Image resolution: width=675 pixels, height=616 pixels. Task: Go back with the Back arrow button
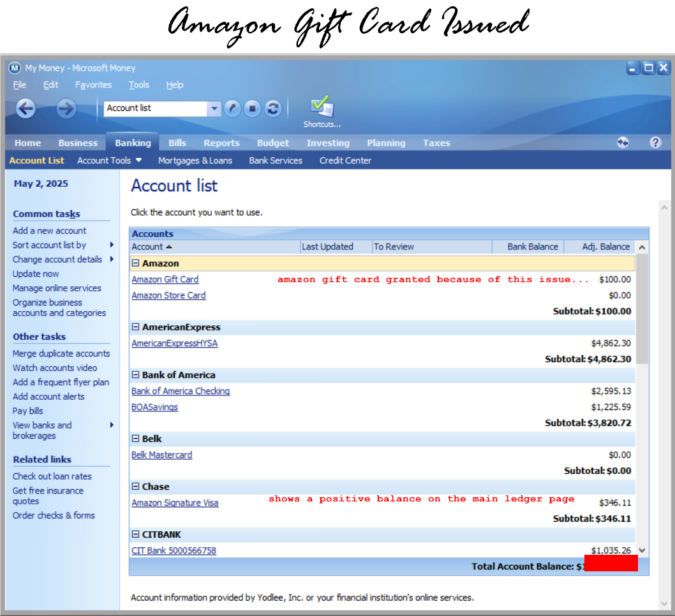pos(26,108)
